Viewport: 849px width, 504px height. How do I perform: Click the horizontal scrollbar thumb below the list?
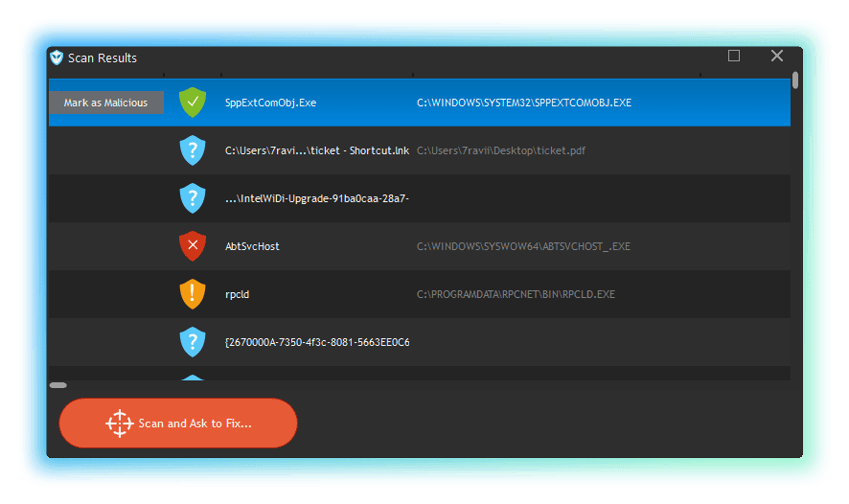pos(58,385)
